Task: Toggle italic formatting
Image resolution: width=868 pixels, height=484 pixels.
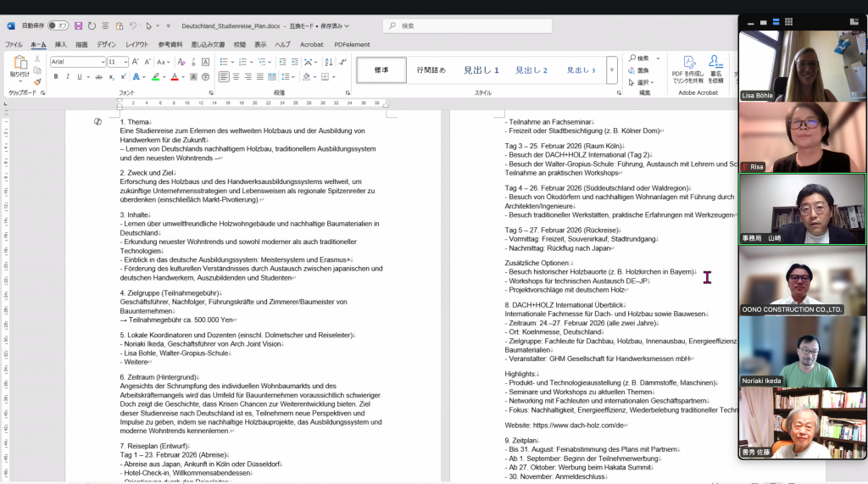Action: click(68, 77)
